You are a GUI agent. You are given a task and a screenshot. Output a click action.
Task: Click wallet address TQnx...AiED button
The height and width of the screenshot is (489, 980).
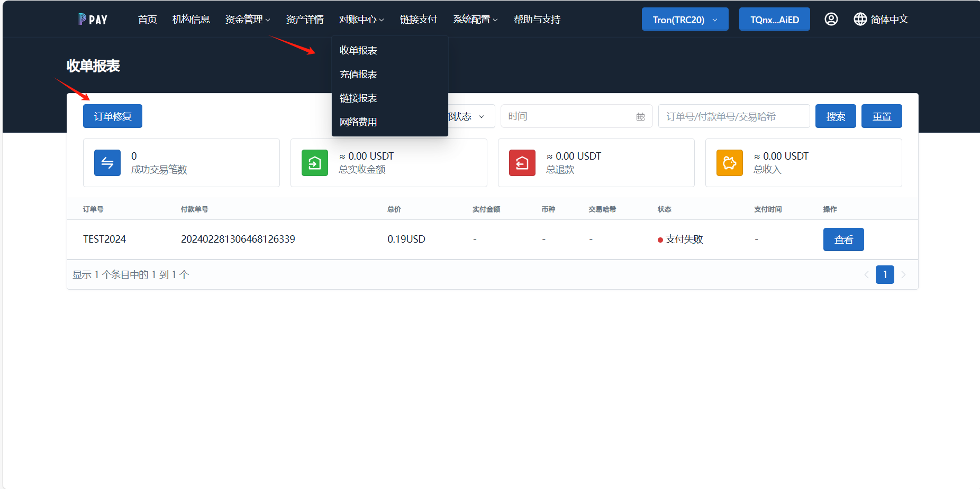(774, 19)
